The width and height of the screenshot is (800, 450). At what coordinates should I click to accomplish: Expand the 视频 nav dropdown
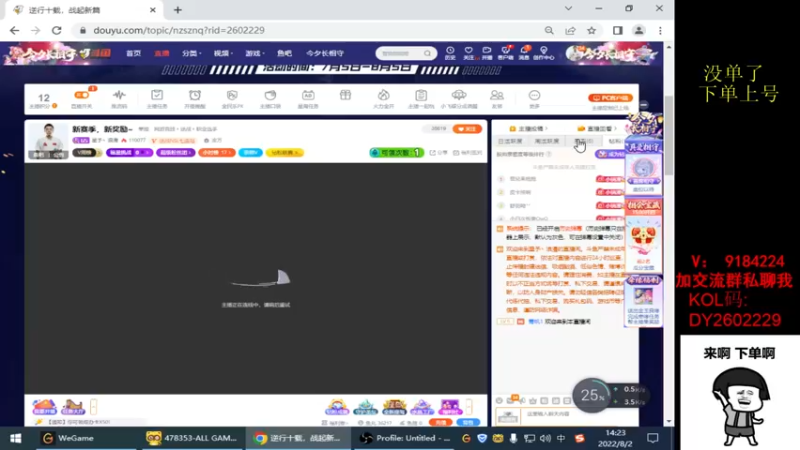click(x=223, y=53)
